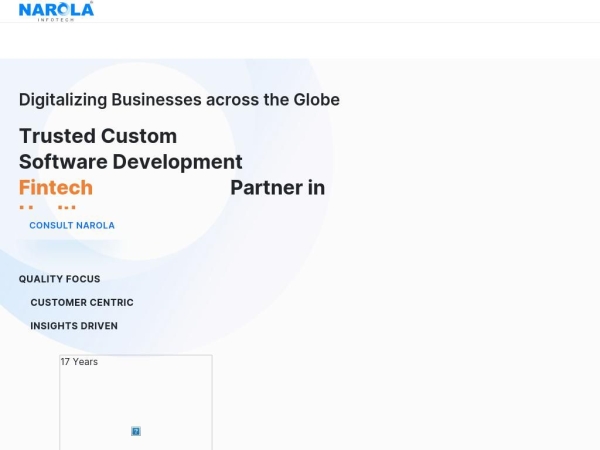Click the right orange dots under Fintech
The height and width of the screenshot is (450, 600).
(x=67, y=207)
